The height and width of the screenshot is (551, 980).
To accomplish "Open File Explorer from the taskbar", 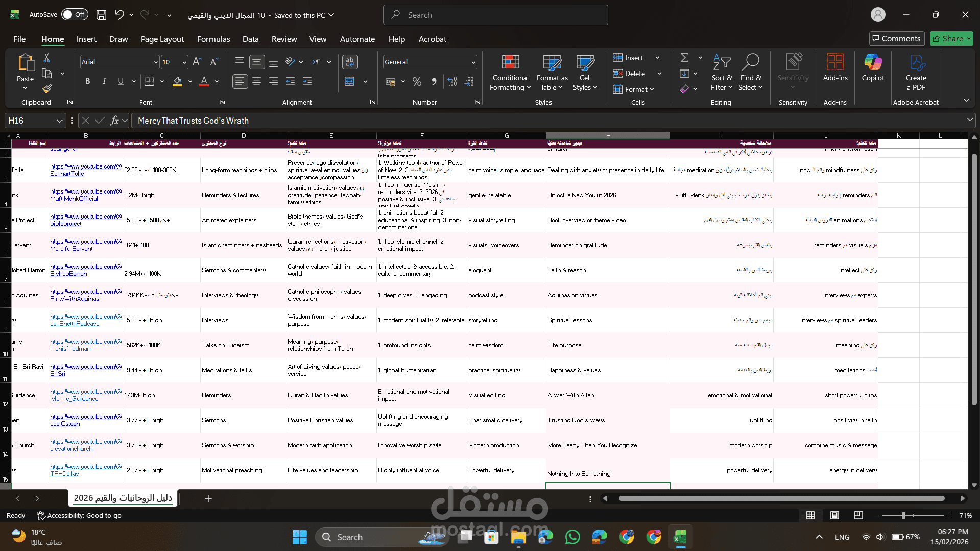I will click(518, 537).
